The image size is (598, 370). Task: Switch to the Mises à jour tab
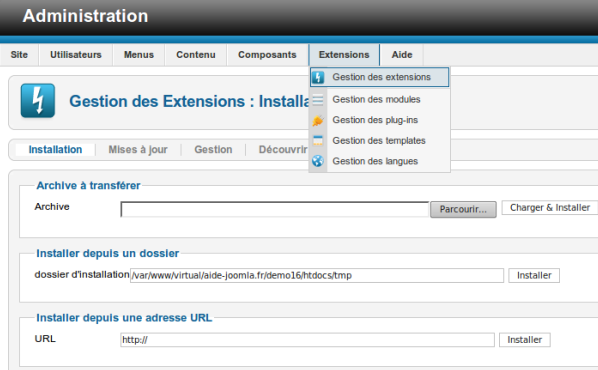tap(138, 150)
